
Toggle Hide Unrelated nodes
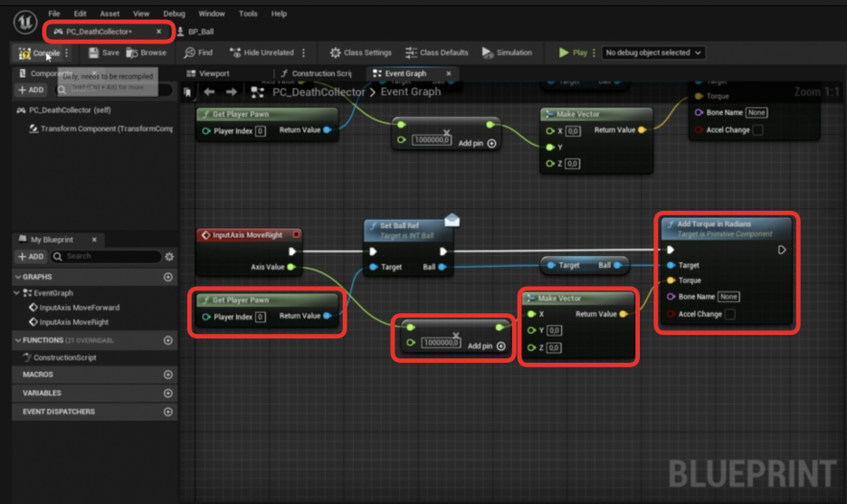pyautogui.click(x=262, y=52)
